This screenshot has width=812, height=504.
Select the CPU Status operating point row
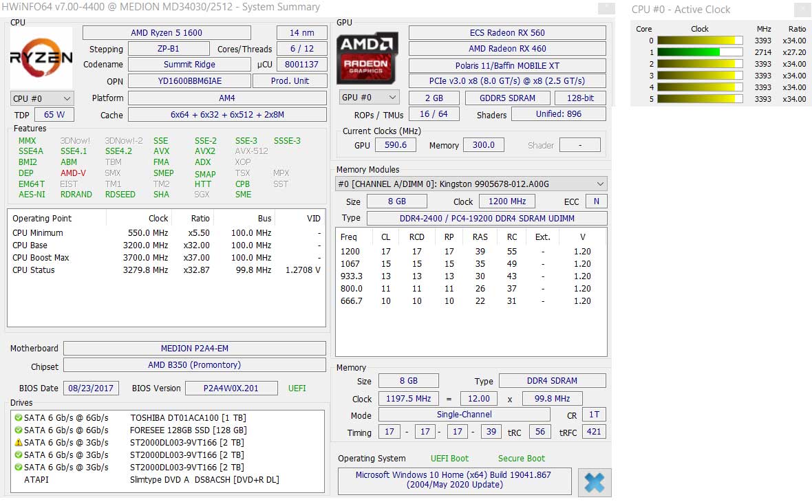tap(167, 270)
